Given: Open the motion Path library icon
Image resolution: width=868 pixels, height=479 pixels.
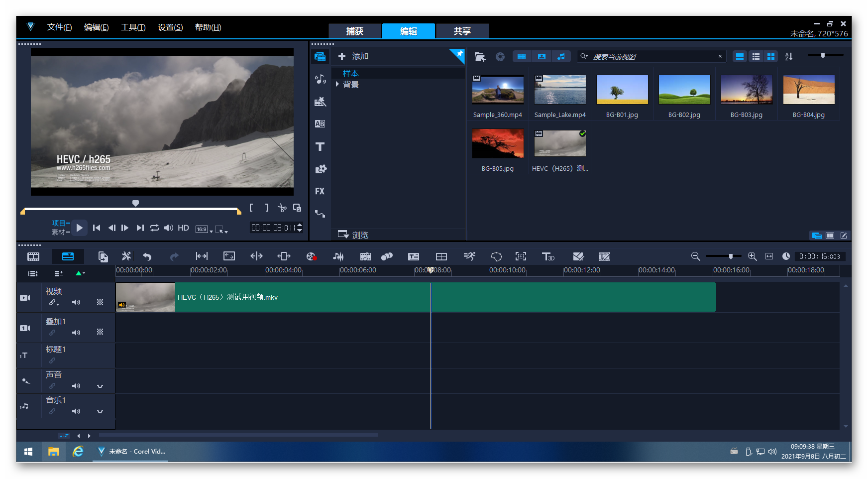Looking at the screenshot, I should [320, 214].
